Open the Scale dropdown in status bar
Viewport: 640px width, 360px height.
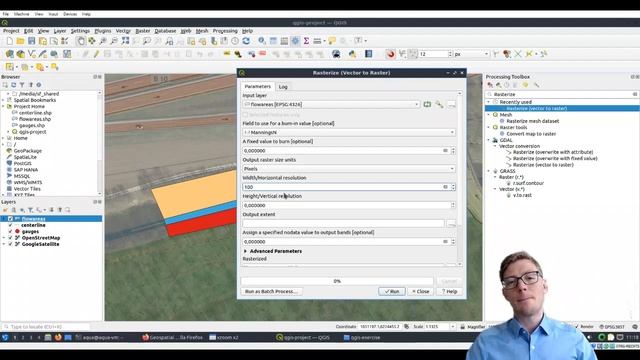[453, 327]
